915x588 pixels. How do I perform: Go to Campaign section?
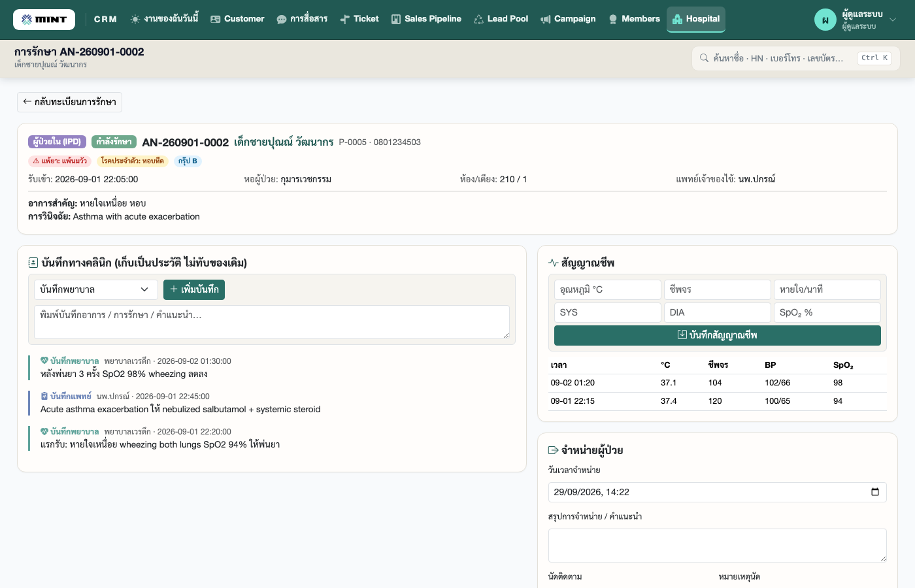(568, 19)
